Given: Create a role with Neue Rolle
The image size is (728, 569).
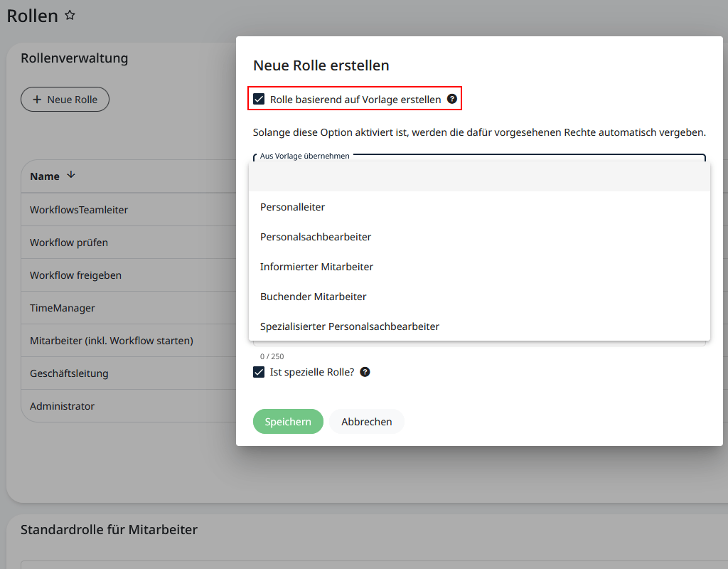Looking at the screenshot, I should coord(65,100).
